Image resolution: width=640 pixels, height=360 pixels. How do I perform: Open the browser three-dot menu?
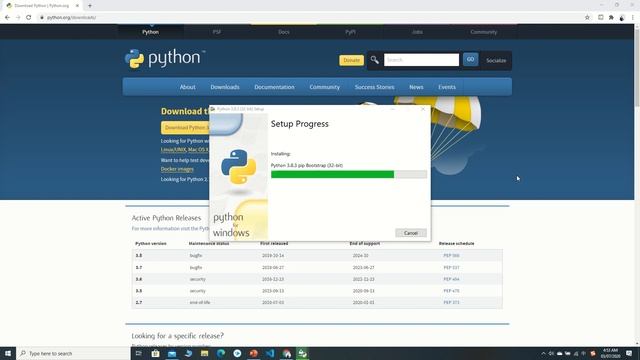(633, 18)
